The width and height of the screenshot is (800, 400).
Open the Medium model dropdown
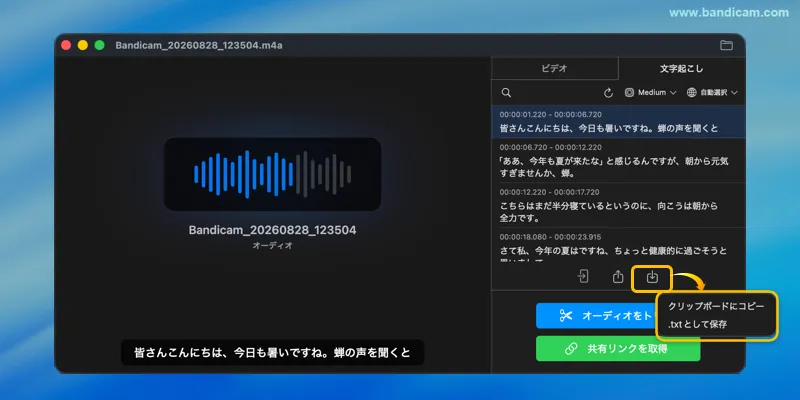(x=651, y=93)
